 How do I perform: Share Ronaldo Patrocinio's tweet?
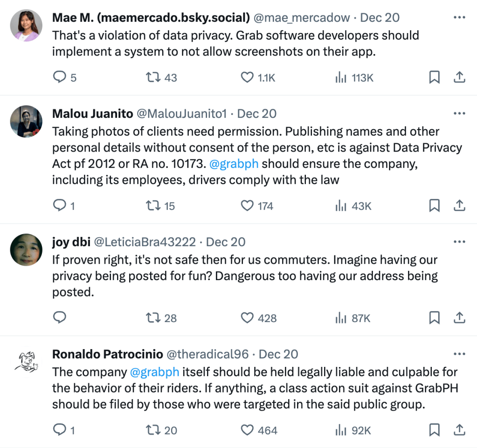[x=459, y=430]
